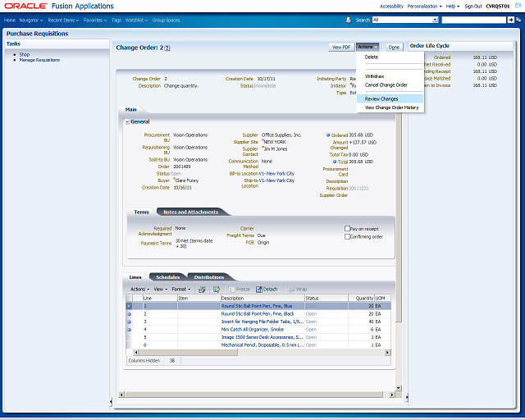The image size is (525, 420).
Task: Click changed indicator icon on line 4
Action: (x=129, y=330)
